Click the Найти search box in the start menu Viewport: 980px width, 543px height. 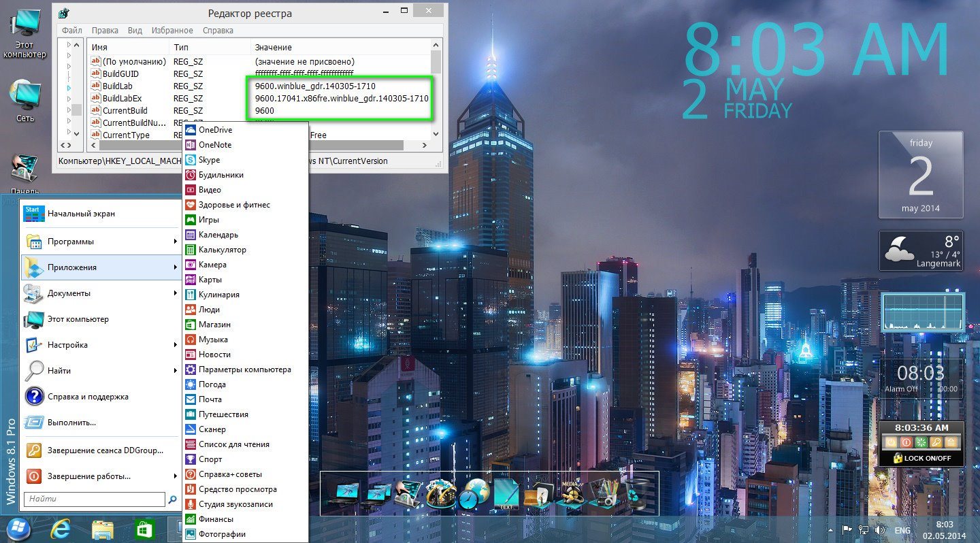[x=95, y=499]
